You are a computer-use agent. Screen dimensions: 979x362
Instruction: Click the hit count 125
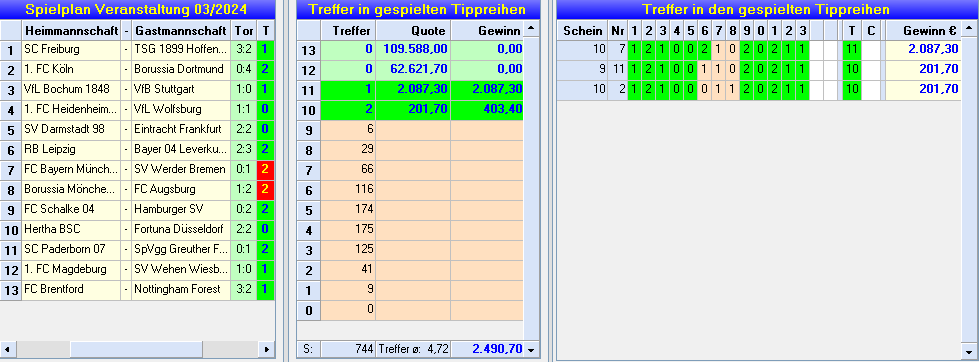[x=348, y=250]
